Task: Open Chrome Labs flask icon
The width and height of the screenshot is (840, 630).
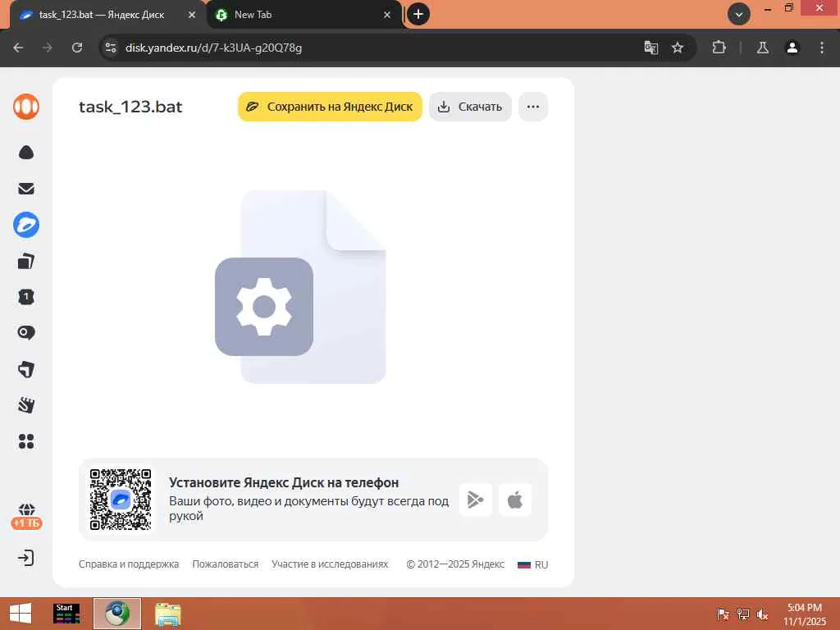Action: pos(763,48)
